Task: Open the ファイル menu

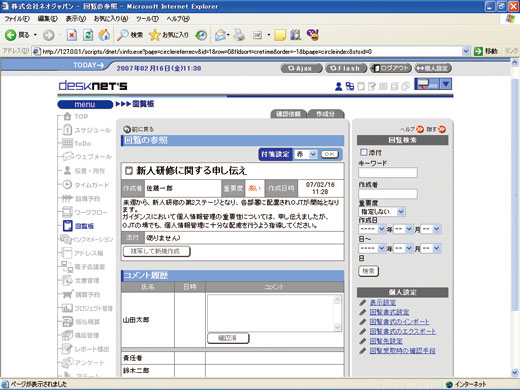Action: (17, 19)
